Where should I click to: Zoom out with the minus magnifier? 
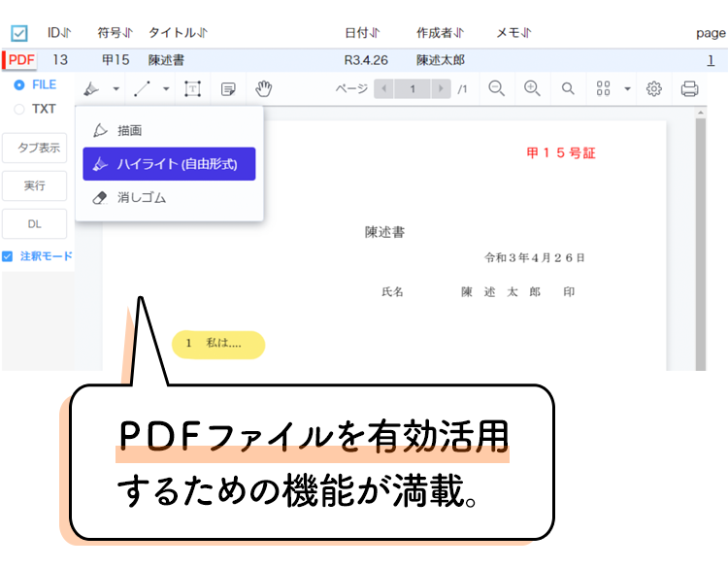[x=496, y=88]
